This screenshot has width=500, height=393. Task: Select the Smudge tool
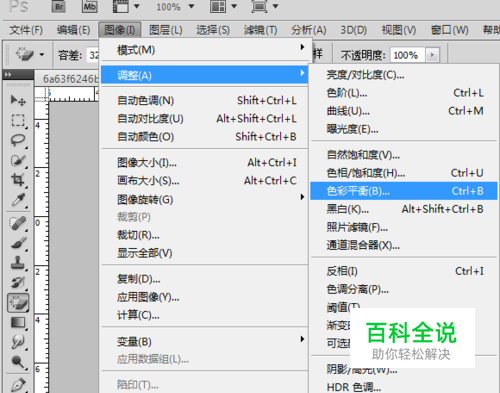pos(18,342)
